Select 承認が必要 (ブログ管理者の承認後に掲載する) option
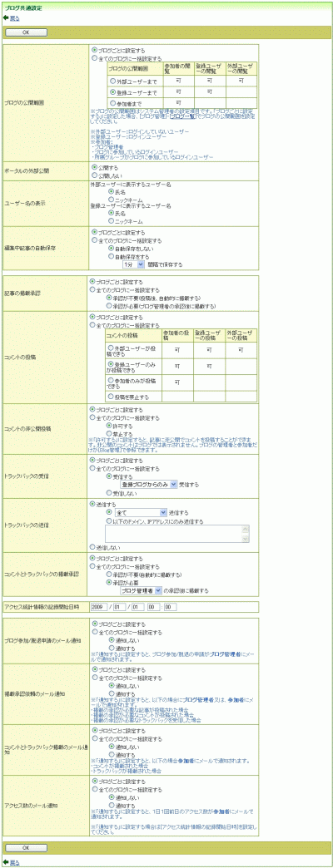333x868 pixels. [x=109, y=305]
